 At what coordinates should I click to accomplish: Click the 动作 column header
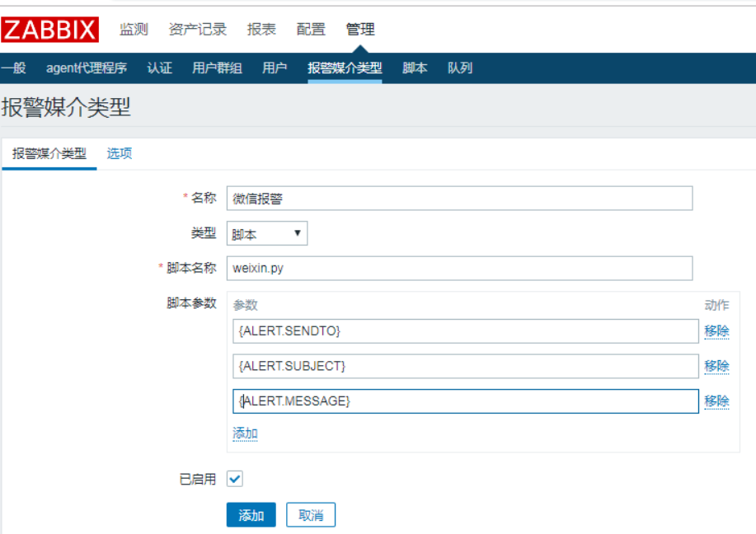(716, 305)
